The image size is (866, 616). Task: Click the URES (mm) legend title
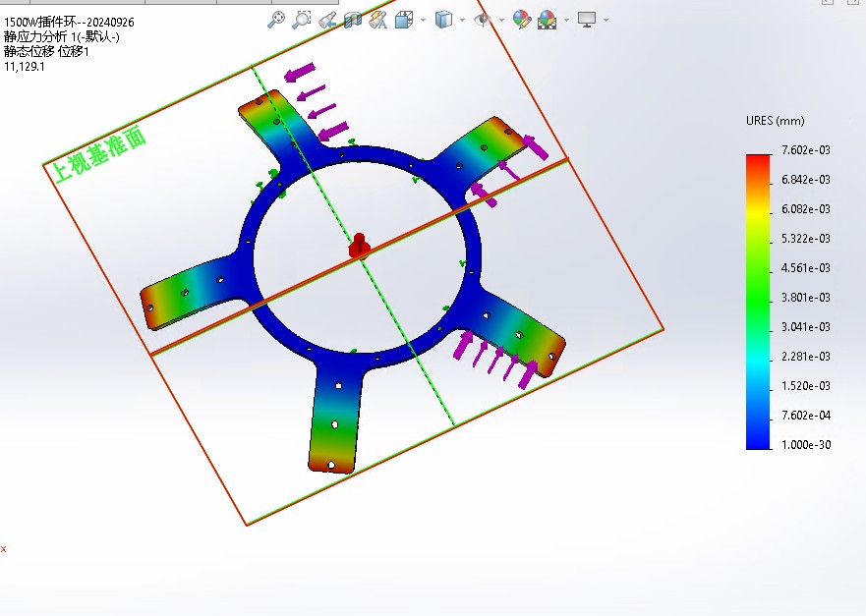[x=775, y=121]
